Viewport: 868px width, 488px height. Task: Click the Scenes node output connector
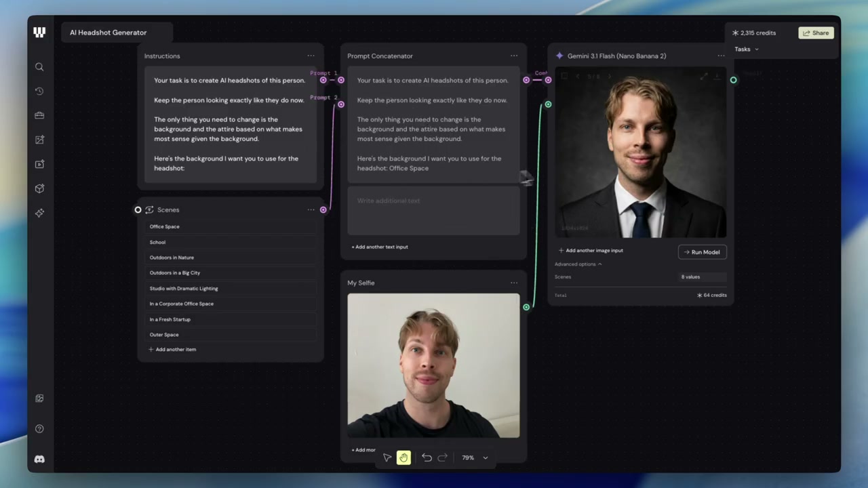(323, 209)
